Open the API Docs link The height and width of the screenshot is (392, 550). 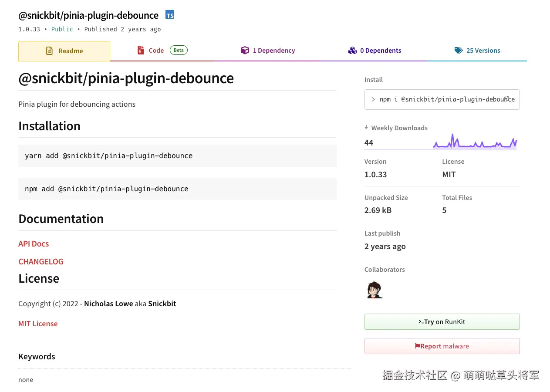point(34,243)
